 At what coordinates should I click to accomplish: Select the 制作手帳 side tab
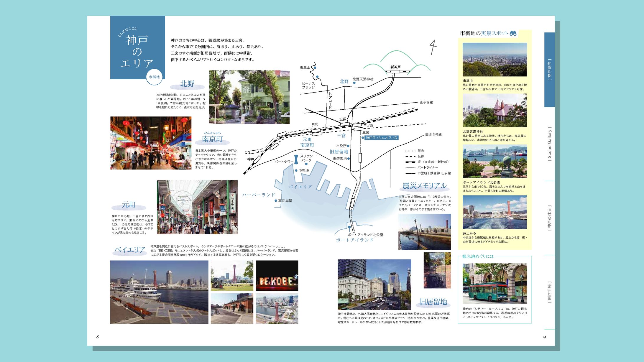(x=549, y=292)
